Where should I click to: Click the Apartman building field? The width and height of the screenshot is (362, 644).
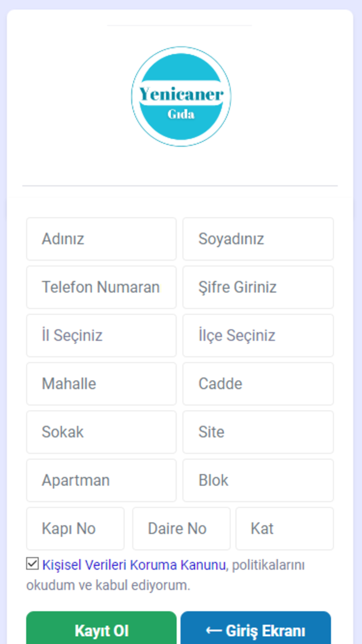coord(101,480)
